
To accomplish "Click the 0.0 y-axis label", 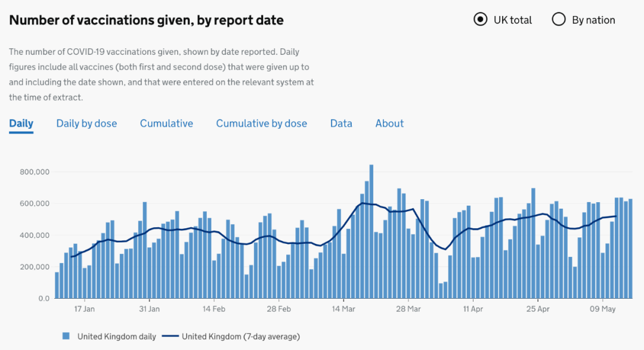I will click(44, 299).
